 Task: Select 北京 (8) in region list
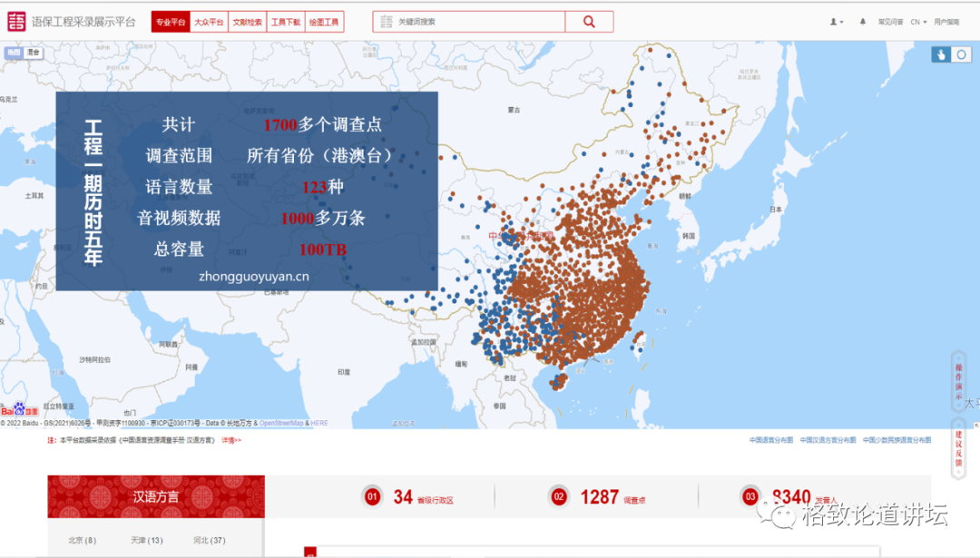click(x=82, y=540)
